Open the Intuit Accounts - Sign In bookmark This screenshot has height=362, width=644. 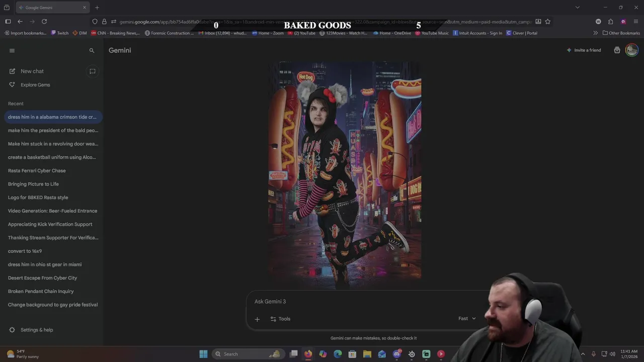point(477,33)
